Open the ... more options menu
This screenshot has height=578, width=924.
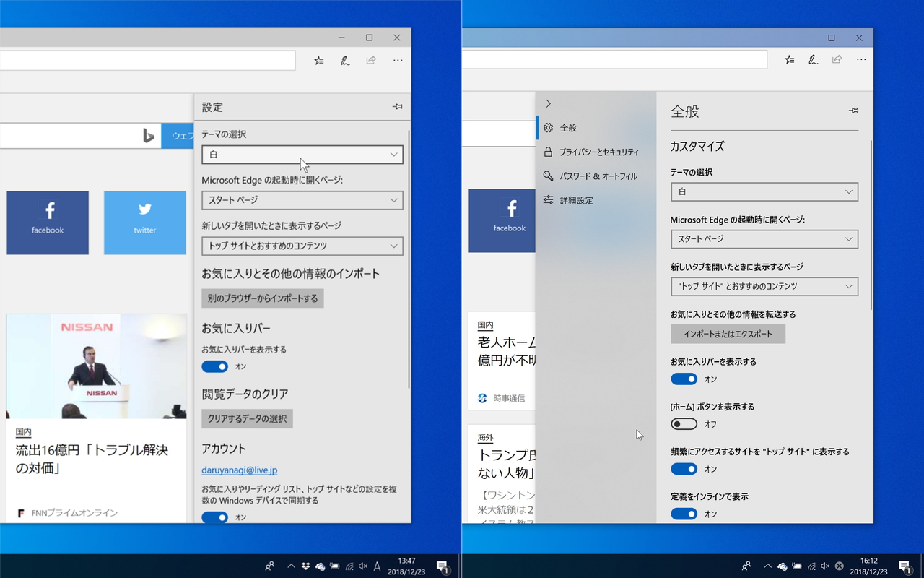point(397,60)
